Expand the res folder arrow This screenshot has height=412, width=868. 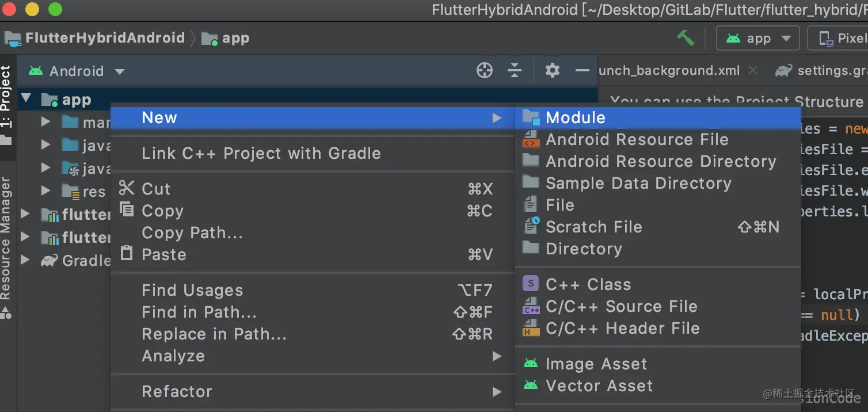coord(45,190)
